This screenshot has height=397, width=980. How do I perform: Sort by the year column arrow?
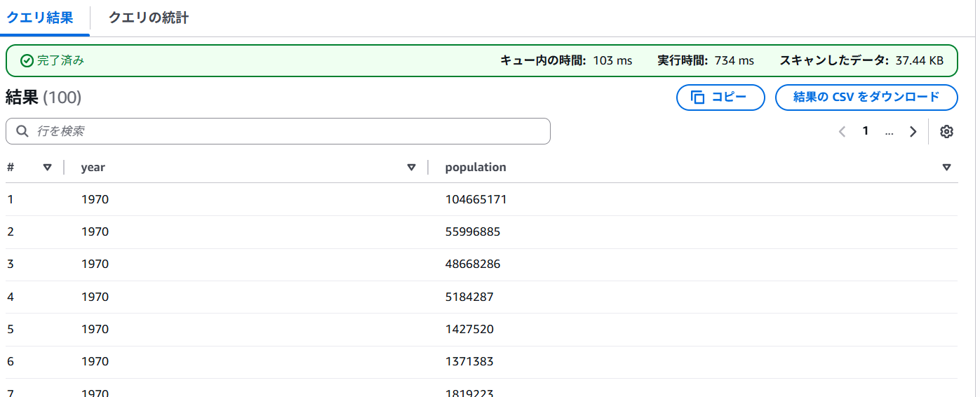(412, 167)
